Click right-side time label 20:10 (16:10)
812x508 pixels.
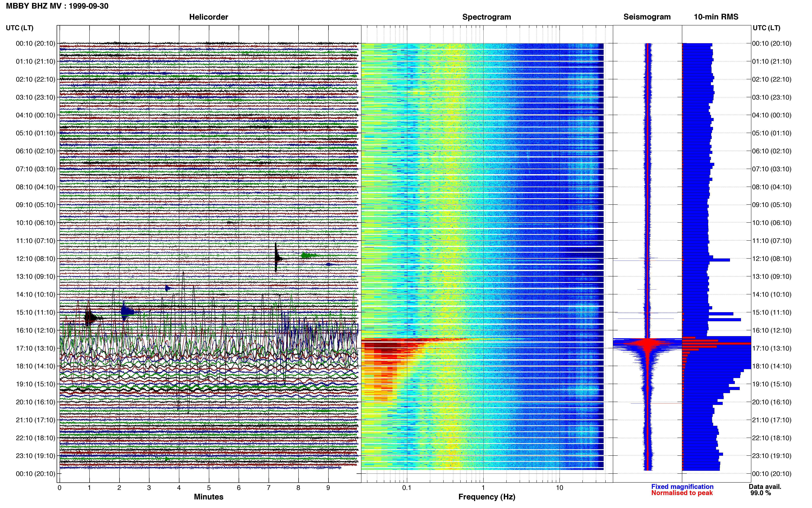772,402
